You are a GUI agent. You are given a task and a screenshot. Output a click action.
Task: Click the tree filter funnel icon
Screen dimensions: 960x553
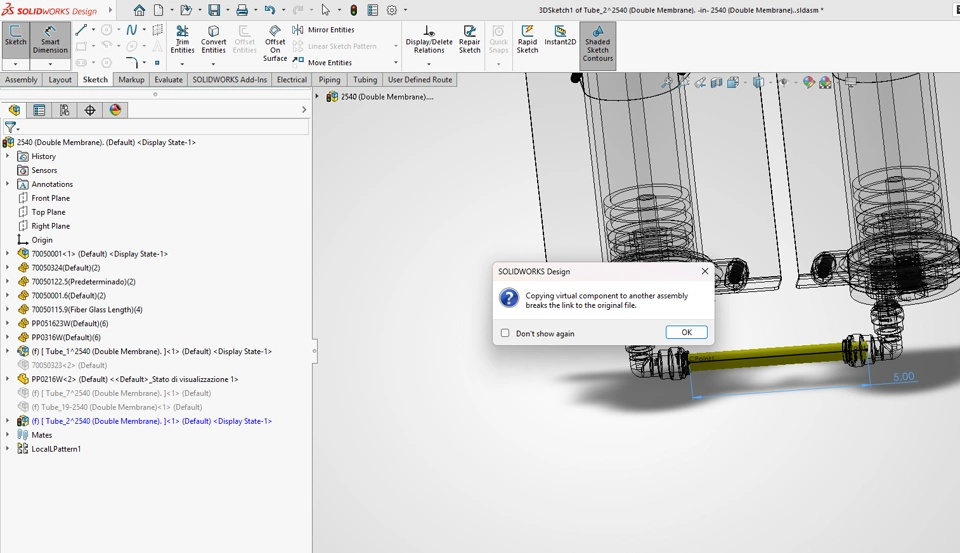click(x=10, y=127)
